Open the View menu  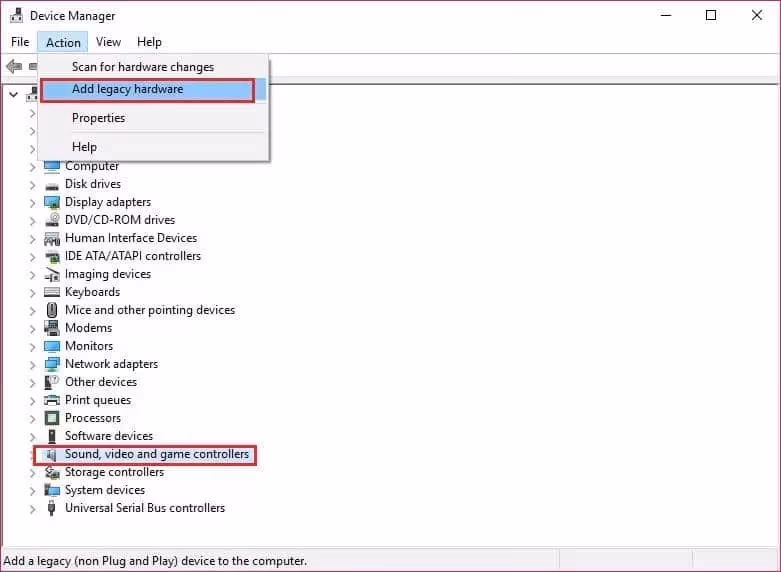108,42
